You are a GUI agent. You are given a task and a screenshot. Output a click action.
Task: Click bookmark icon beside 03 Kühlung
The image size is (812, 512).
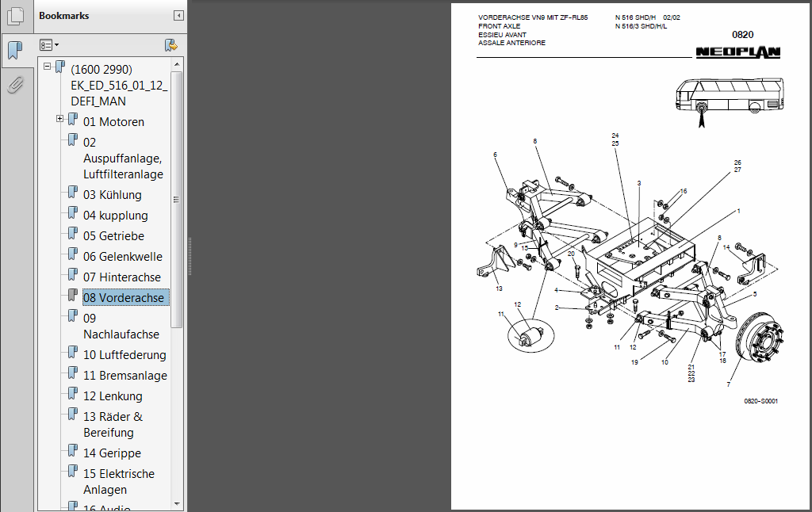(72, 193)
